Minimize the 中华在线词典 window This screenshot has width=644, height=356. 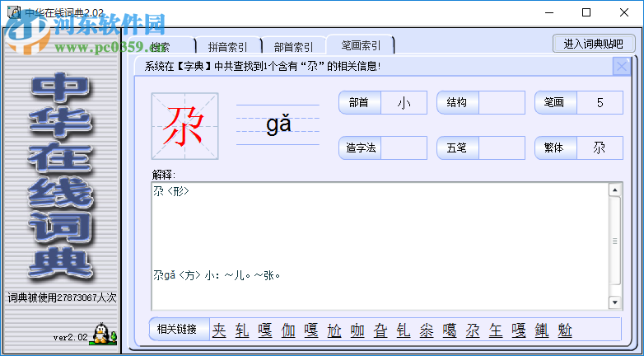pos(549,12)
